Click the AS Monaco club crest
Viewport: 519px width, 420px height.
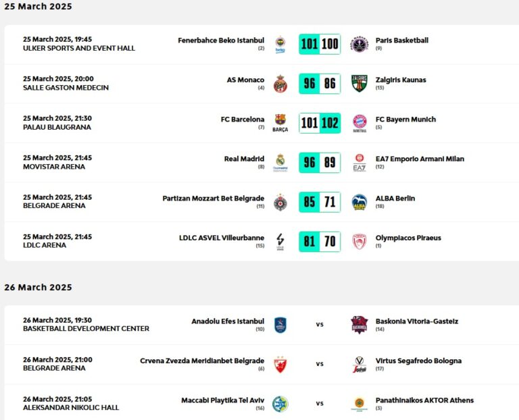coord(280,84)
